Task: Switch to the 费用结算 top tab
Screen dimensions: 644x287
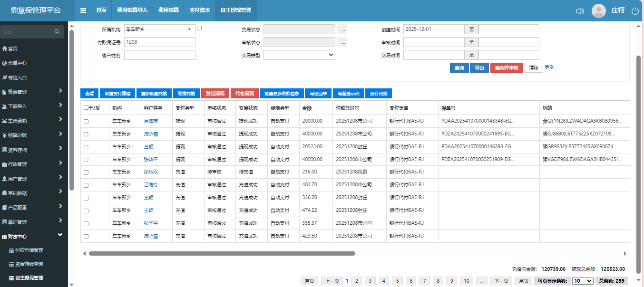Action: (168, 10)
